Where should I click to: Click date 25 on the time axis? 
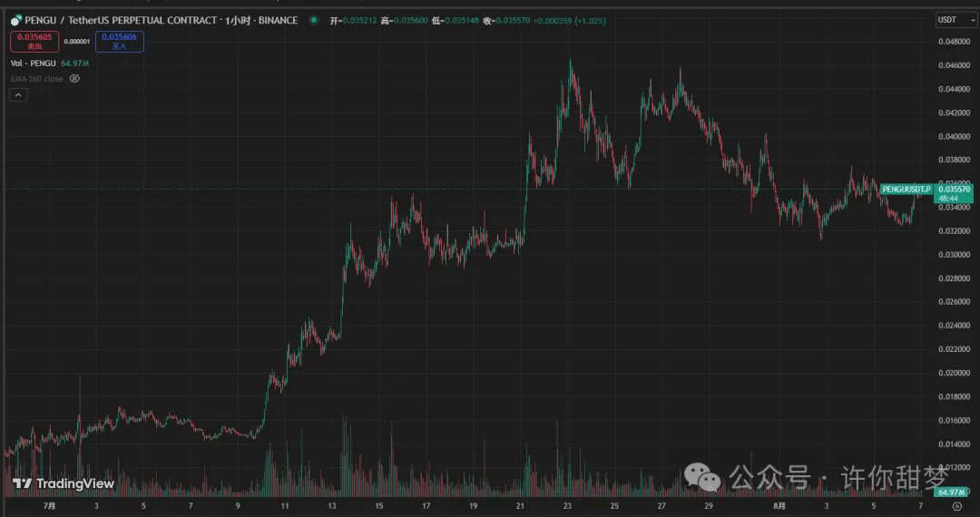614,506
